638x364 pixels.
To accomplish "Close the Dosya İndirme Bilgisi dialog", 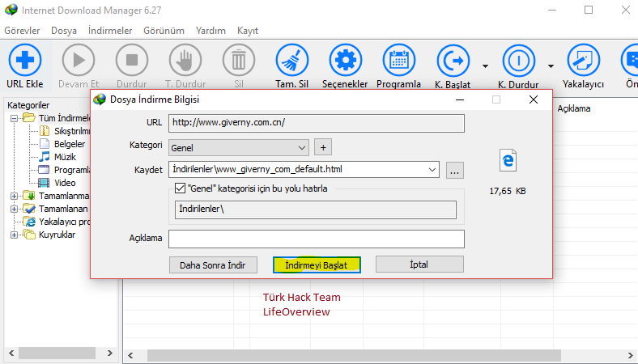I will click(x=534, y=99).
